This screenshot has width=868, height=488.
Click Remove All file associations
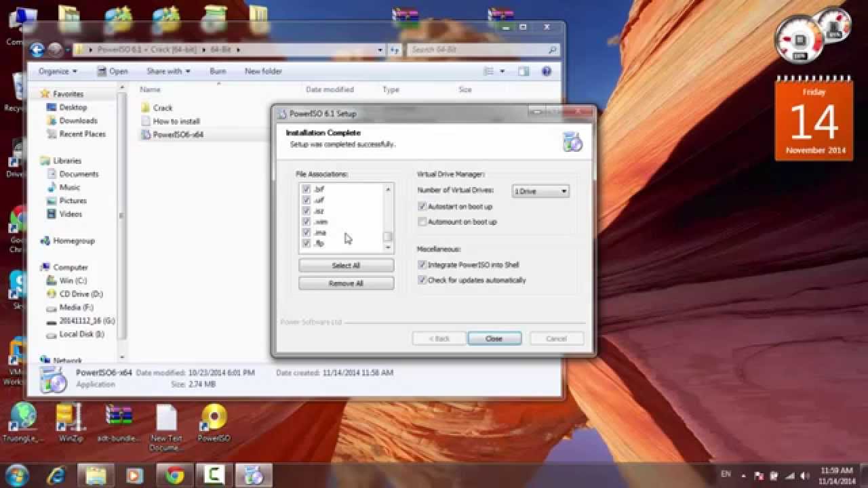click(346, 283)
